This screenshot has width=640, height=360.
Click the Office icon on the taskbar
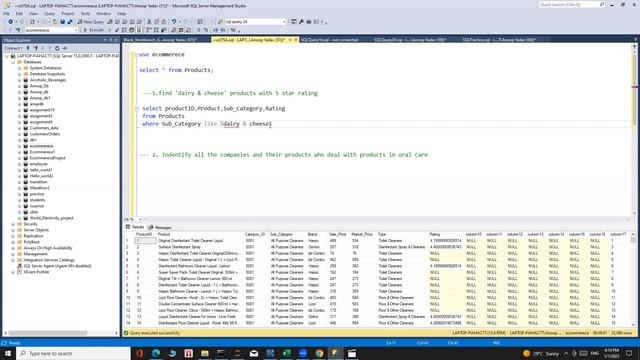click(140, 353)
